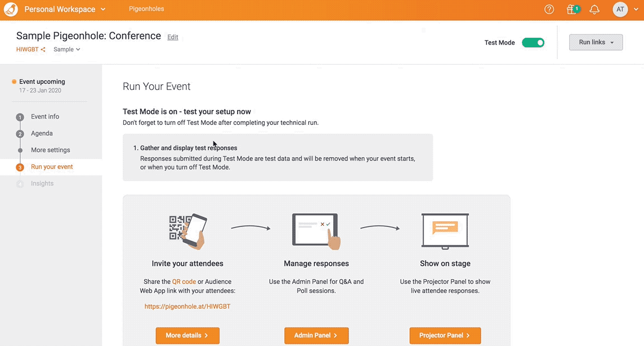Click the Run Your Event heading
Screen dimensions: 644x346
pos(156,87)
